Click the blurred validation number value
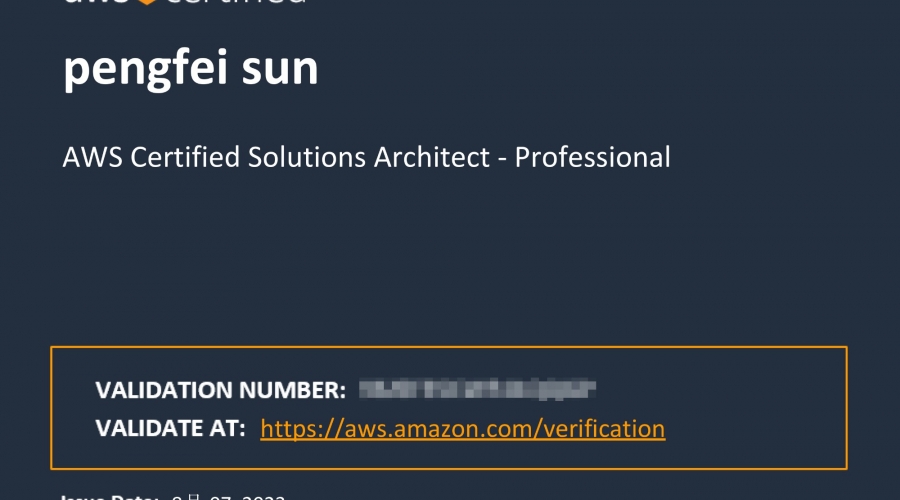 tap(477, 389)
